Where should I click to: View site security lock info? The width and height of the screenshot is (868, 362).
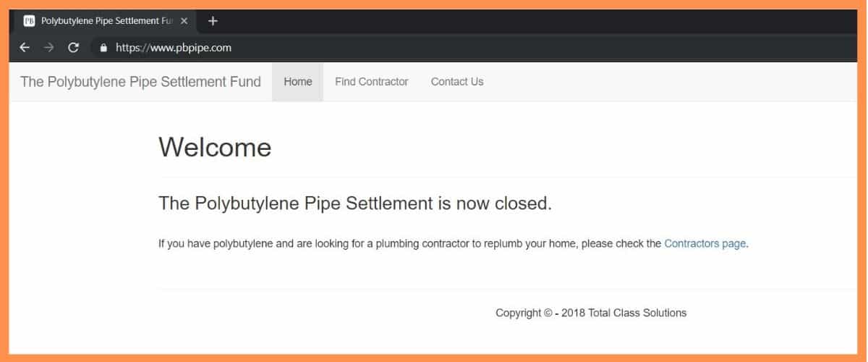103,49
